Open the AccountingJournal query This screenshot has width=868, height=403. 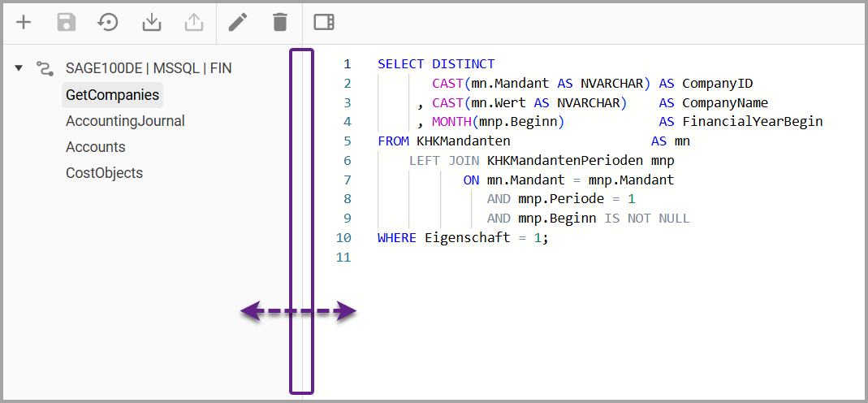click(x=125, y=121)
